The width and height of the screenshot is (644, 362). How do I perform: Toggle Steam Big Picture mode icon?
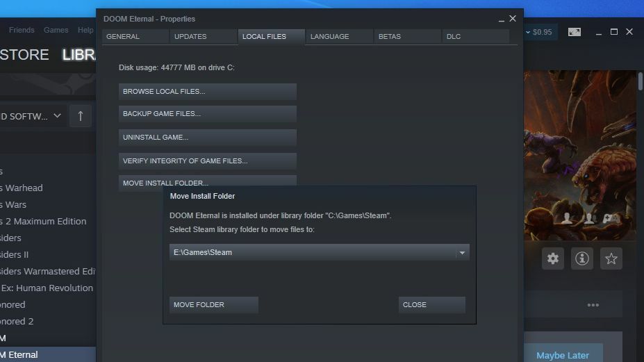pyautogui.click(x=574, y=32)
